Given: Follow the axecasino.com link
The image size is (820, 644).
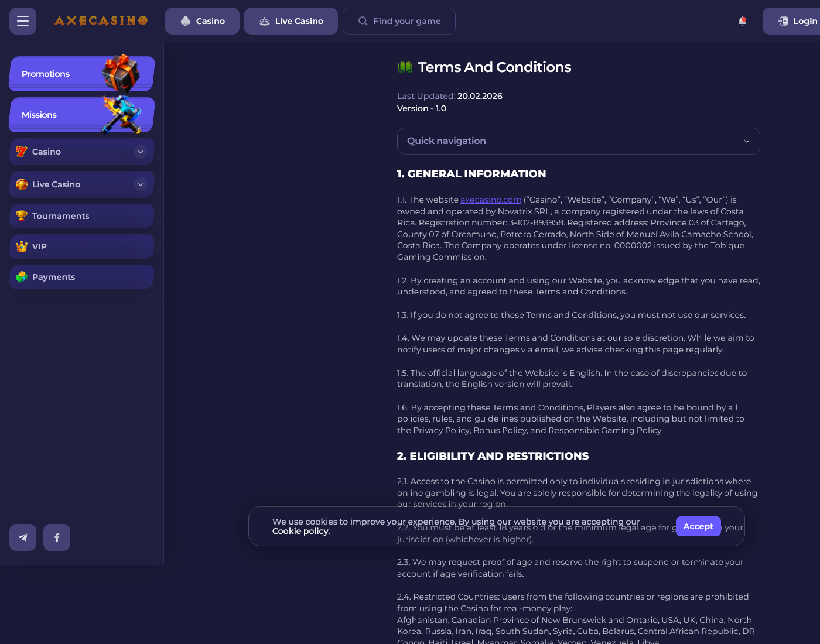Looking at the screenshot, I should click(x=491, y=200).
